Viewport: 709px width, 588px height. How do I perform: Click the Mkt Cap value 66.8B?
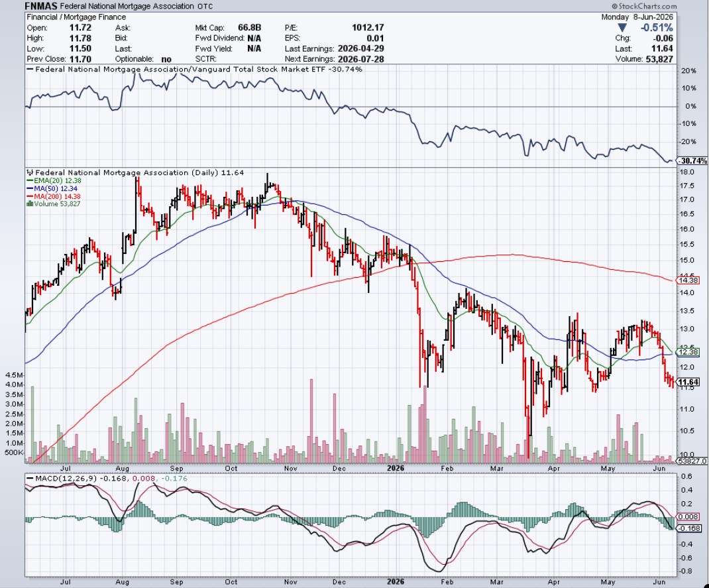pyautogui.click(x=249, y=28)
